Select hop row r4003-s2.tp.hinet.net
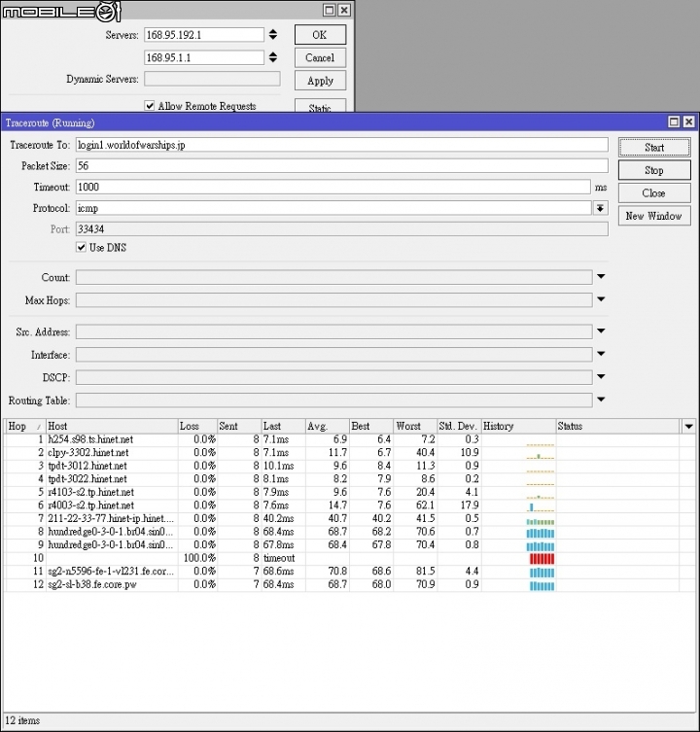The height and width of the screenshot is (732, 700). [x=350, y=505]
